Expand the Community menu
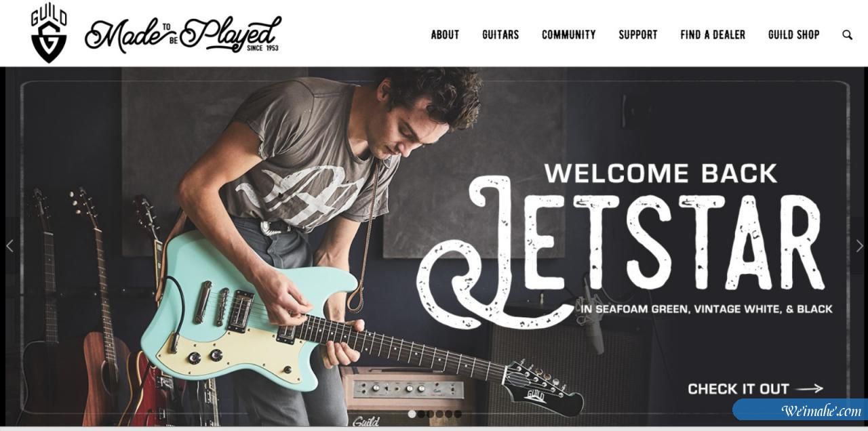868x431 pixels. (x=568, y=35)
